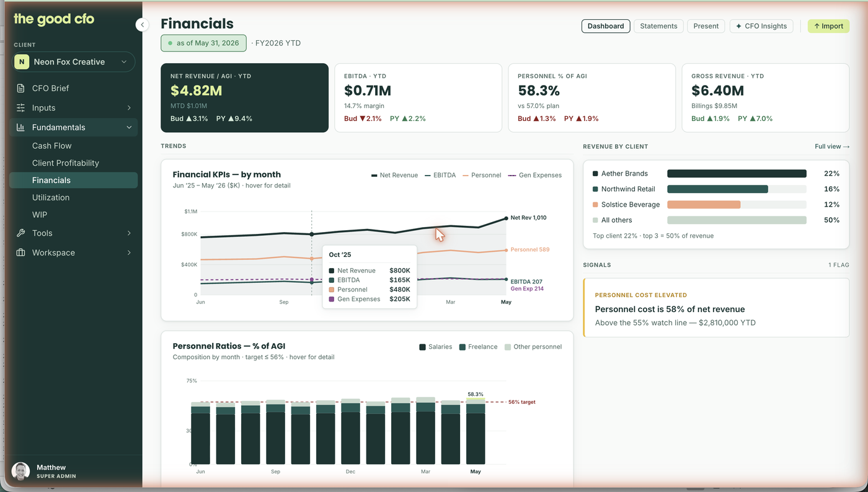
Task: Open CFO Insights
Action: click(761, 26)
